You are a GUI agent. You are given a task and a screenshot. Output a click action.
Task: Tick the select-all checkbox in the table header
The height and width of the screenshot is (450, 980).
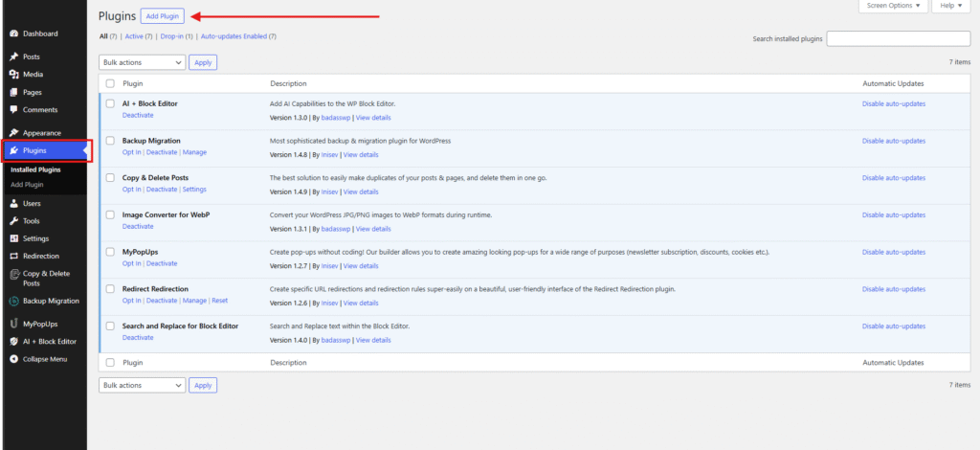click(x=110, y=83)
